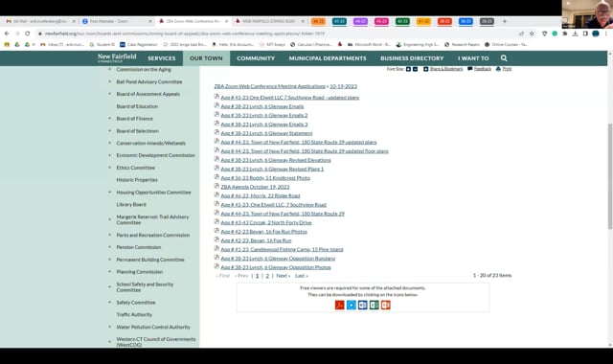
Task: Open browser extensions puzzle icon
Action: [565, 34]
